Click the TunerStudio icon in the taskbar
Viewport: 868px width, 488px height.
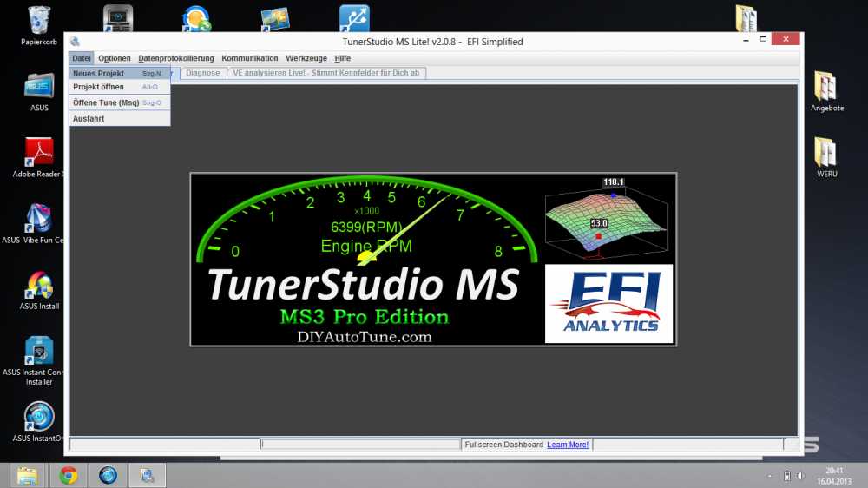(147, 475)
